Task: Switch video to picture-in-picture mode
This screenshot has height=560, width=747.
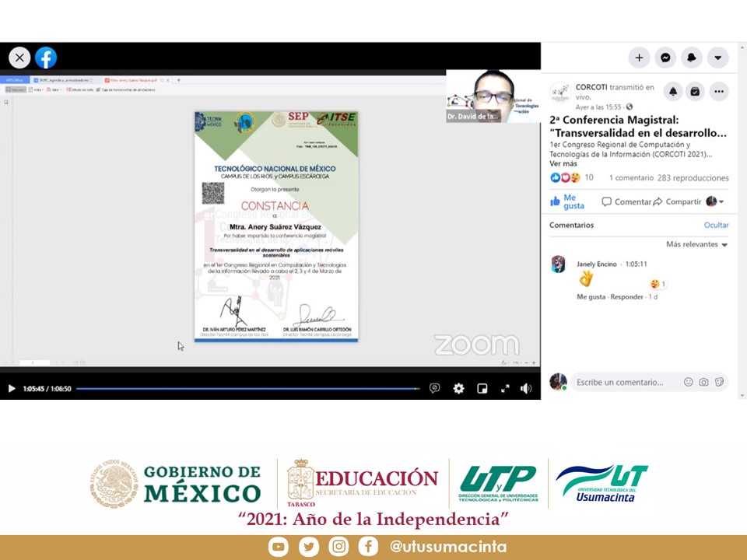Action: (482, 388)
